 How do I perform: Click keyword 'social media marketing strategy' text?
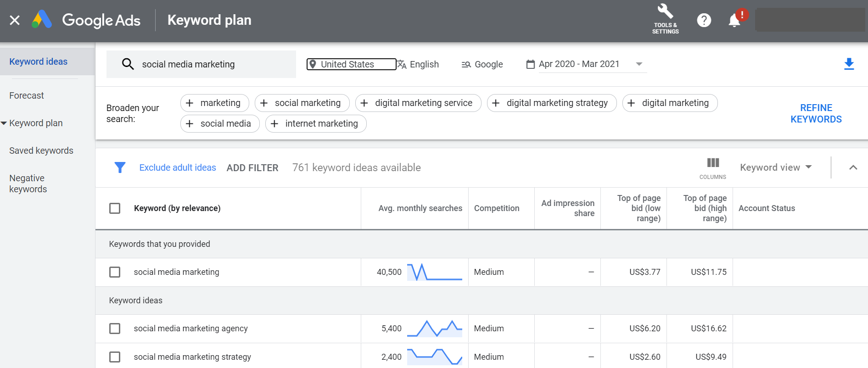(192, 357)
